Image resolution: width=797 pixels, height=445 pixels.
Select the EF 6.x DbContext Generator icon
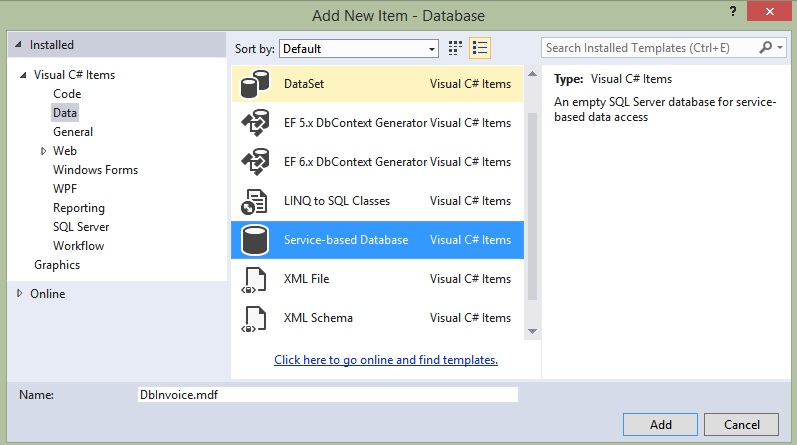(253, 162)
